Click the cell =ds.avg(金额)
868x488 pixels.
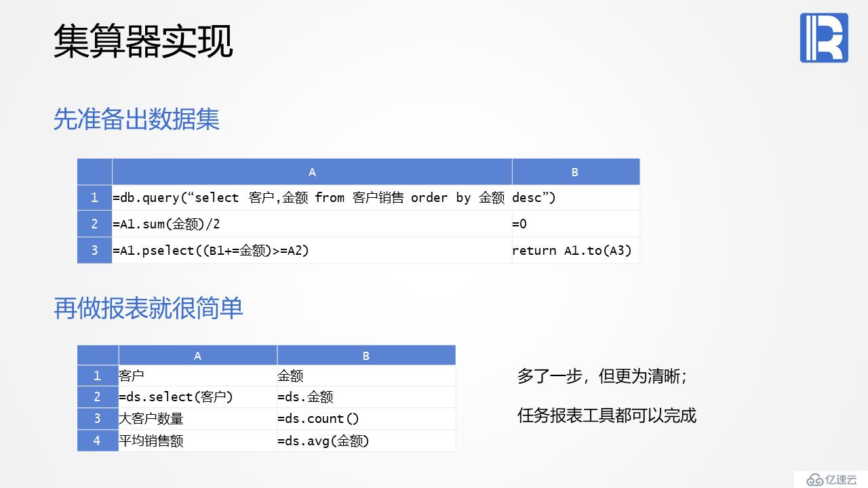(366, 441)
